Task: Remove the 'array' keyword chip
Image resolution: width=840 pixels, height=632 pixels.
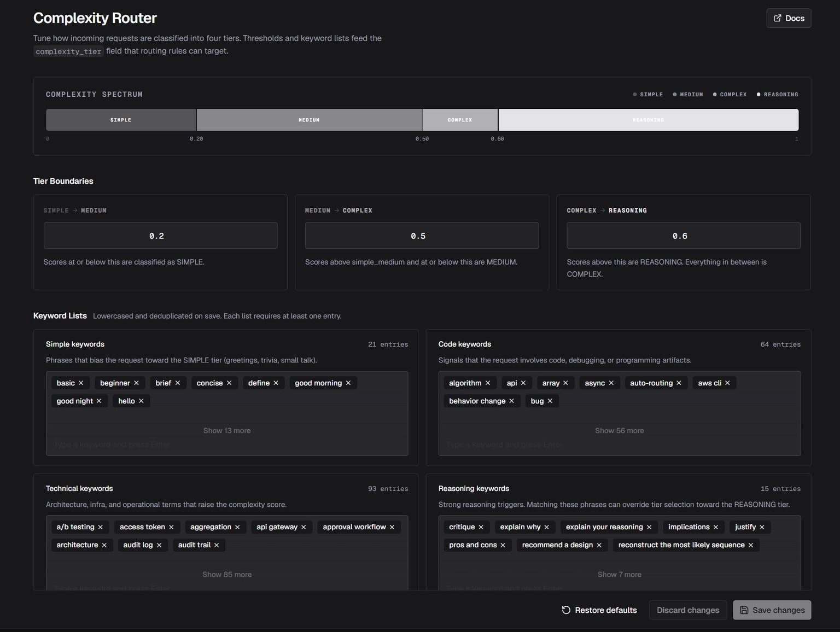Action: 566,383
